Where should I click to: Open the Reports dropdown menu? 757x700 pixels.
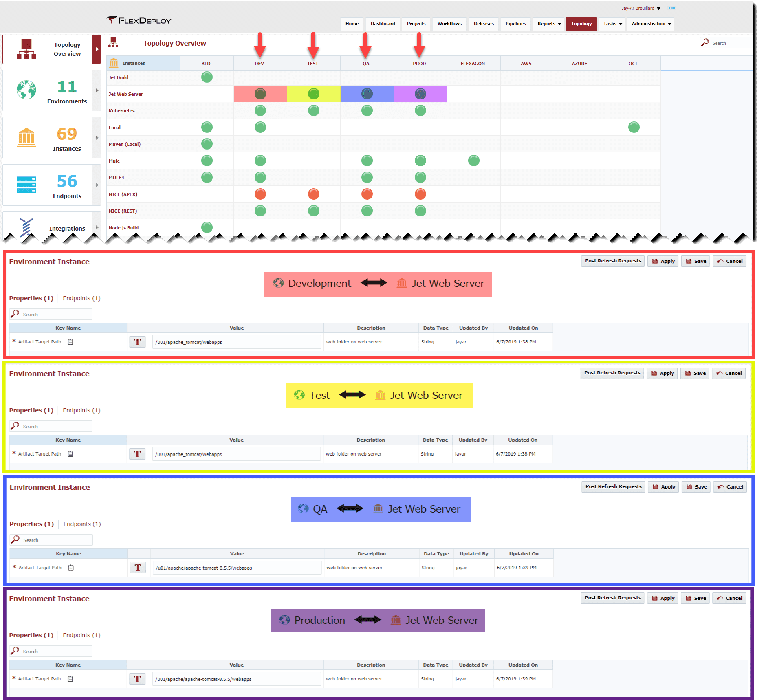[x=549, y=24]
